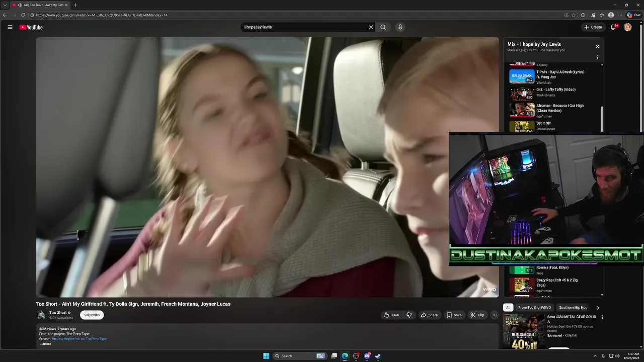Open the YouTube hamburger guide menu
The width and height of the screenshot is (644, 362).
[10, 27]
